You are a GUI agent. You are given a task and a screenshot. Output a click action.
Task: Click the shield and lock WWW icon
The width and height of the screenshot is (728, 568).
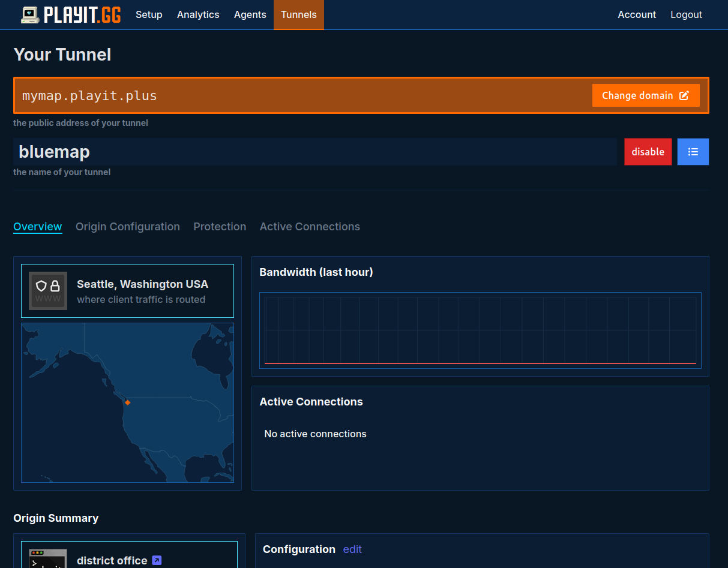click(48, 291)
